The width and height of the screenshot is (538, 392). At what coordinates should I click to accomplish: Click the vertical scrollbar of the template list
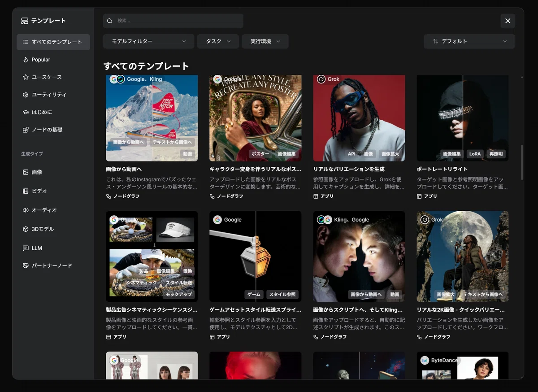click(521, 162)
